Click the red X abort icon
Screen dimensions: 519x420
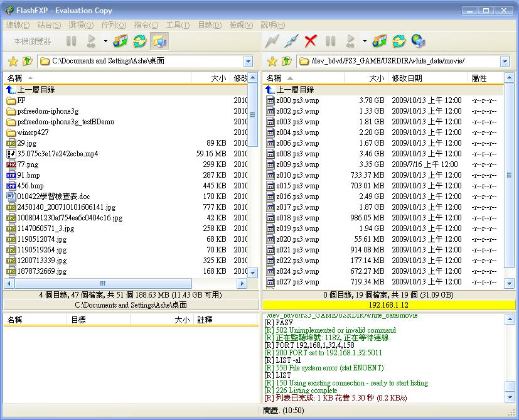(x=311, y=41)
